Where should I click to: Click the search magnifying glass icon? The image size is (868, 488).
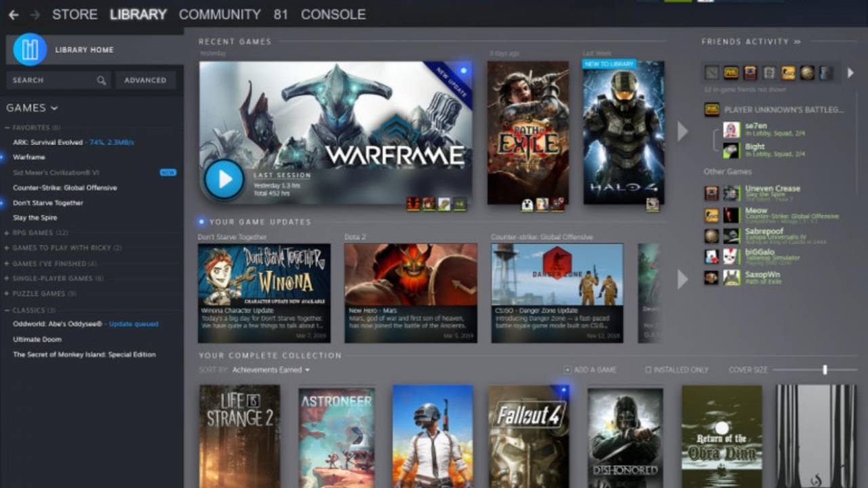(x=101, y=80)
